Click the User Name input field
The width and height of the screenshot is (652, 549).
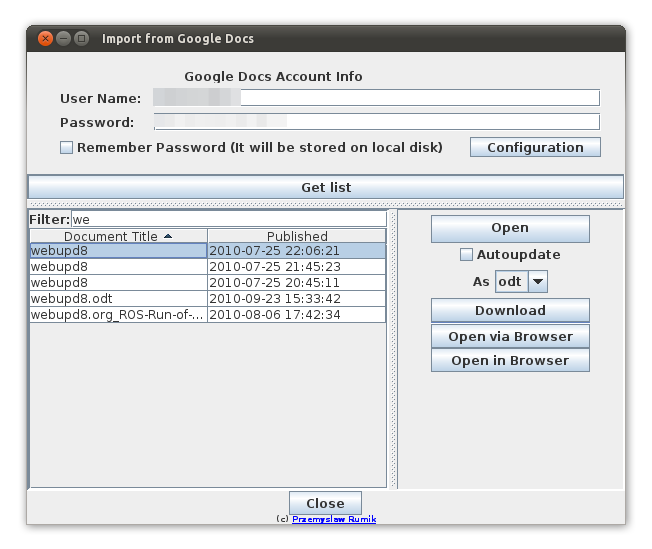pyautogui.click(x=376, y=98)
